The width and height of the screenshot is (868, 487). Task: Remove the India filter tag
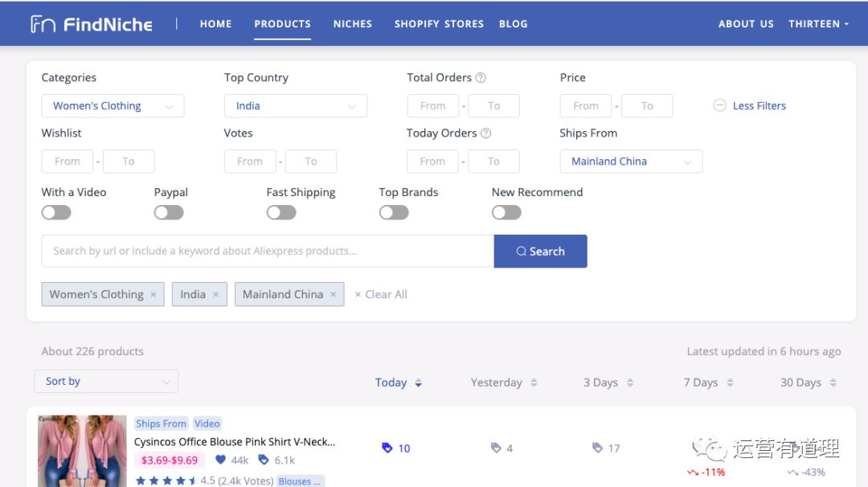tap(216, 294)
